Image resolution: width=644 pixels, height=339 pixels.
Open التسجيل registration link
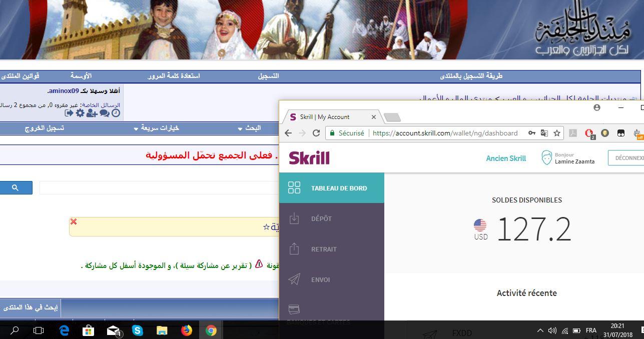(x=268, y=76)
